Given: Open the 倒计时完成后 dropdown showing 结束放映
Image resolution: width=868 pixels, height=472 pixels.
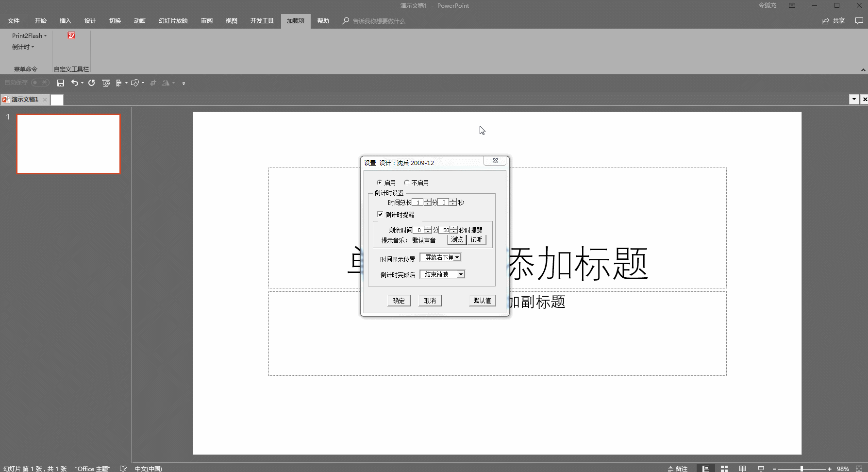Looking at the screenshot, I should (461, 274).
